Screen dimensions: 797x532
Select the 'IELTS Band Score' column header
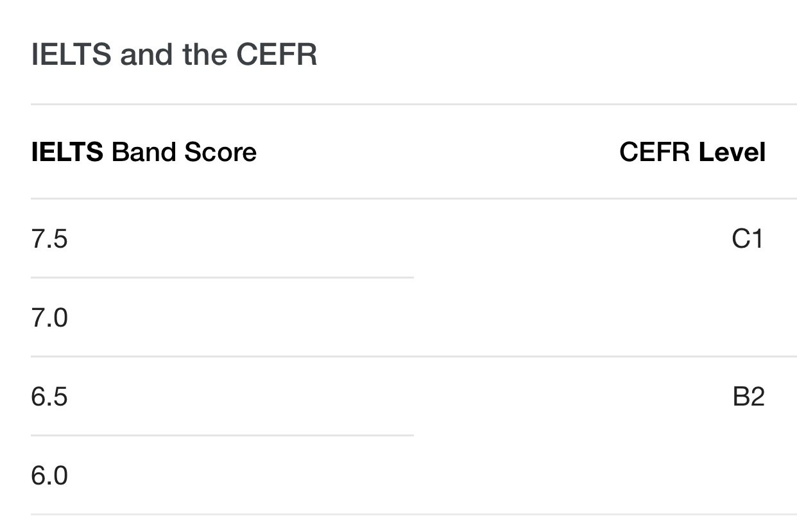[144, 152]
